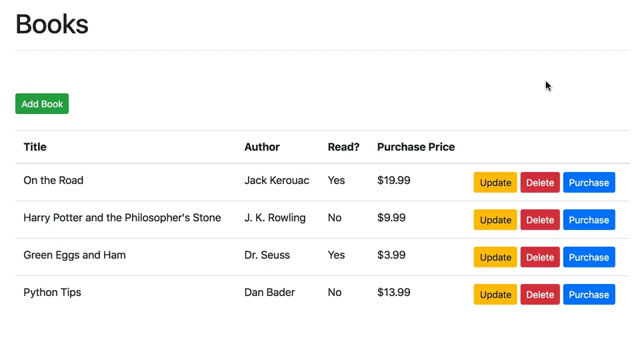Delete Green Eggs and Ham

tap(540, 257)
